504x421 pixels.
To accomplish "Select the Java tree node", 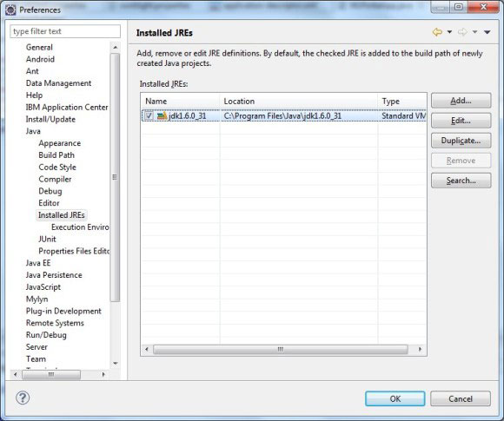I will tap(33, 131).
